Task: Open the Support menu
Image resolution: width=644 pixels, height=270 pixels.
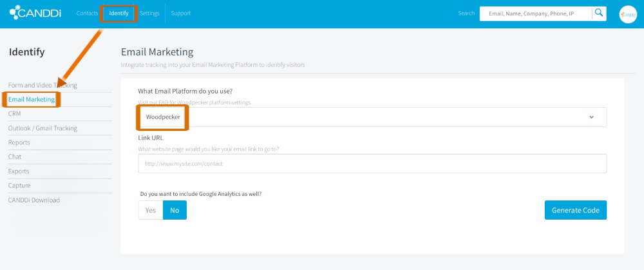Action: tap(181, 13)
